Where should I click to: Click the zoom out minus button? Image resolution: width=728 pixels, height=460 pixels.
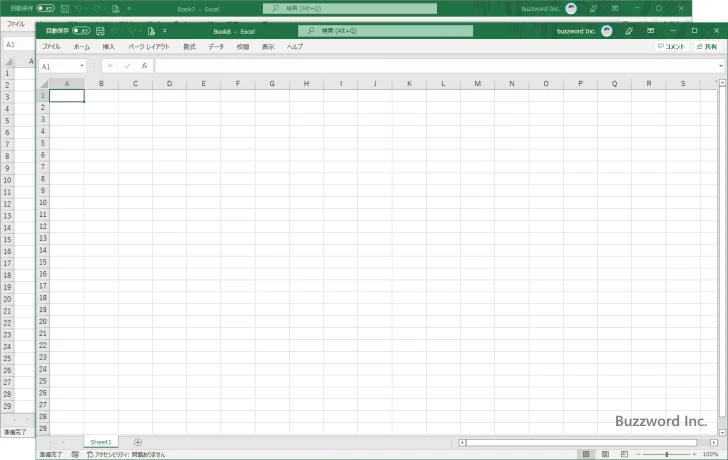[638, 454]
